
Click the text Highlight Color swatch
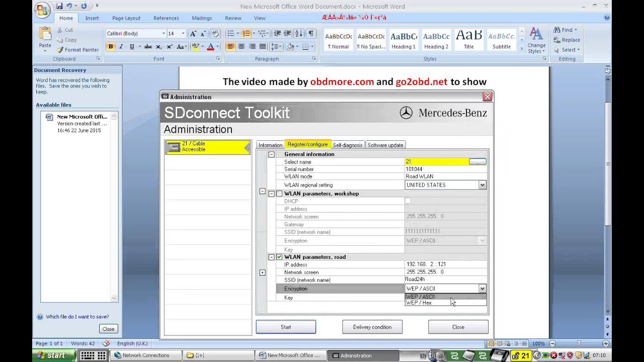click(196, 47)
